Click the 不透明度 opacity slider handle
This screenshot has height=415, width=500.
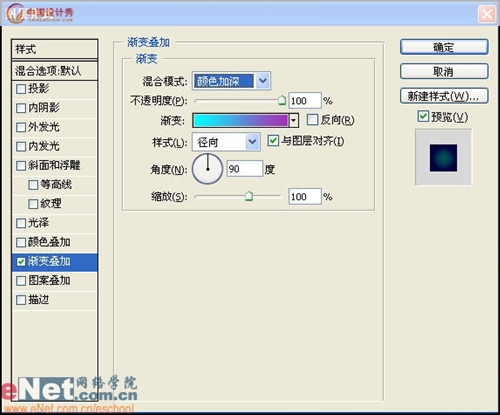[x=282, y=100]
